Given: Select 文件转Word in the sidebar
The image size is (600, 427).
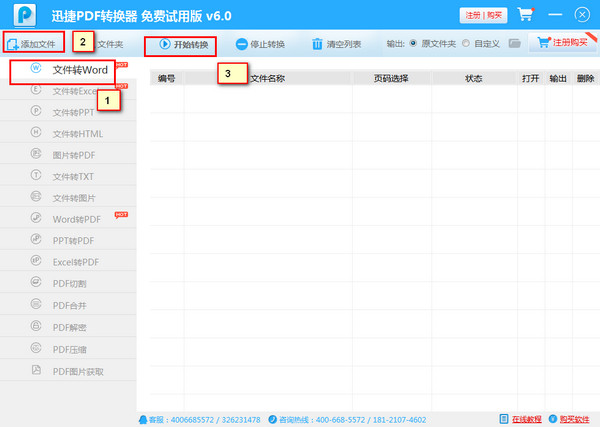Looking at the screenshot, I should click(68, 70).
